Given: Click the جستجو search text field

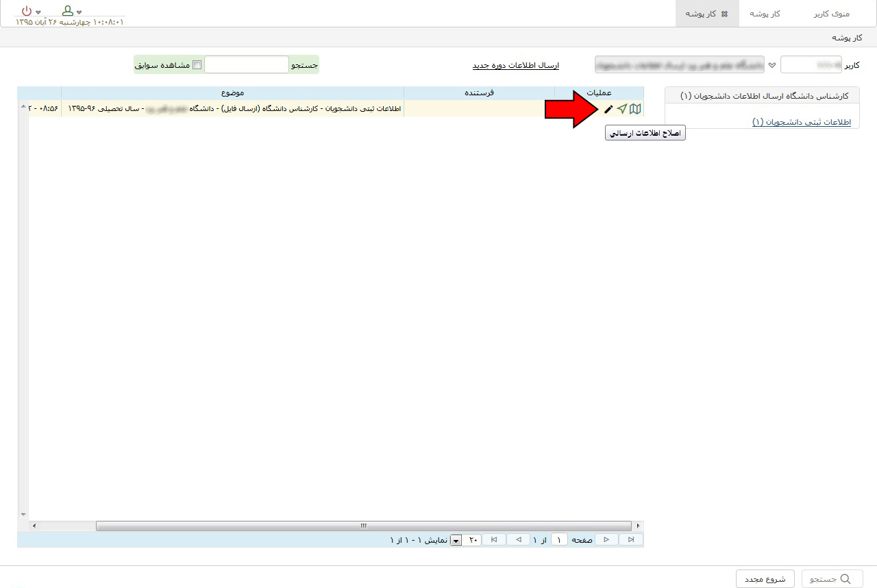Looking at the screenshot, I should click(x=247, y=65).
